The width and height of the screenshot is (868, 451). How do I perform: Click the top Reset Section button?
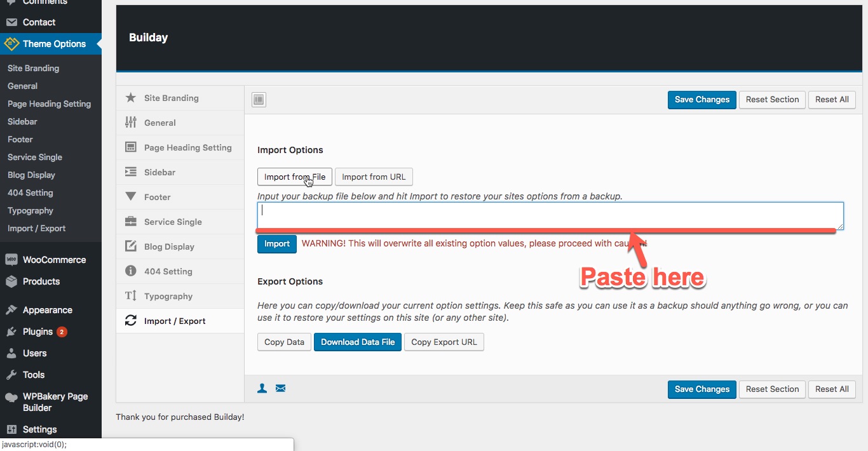773,100
